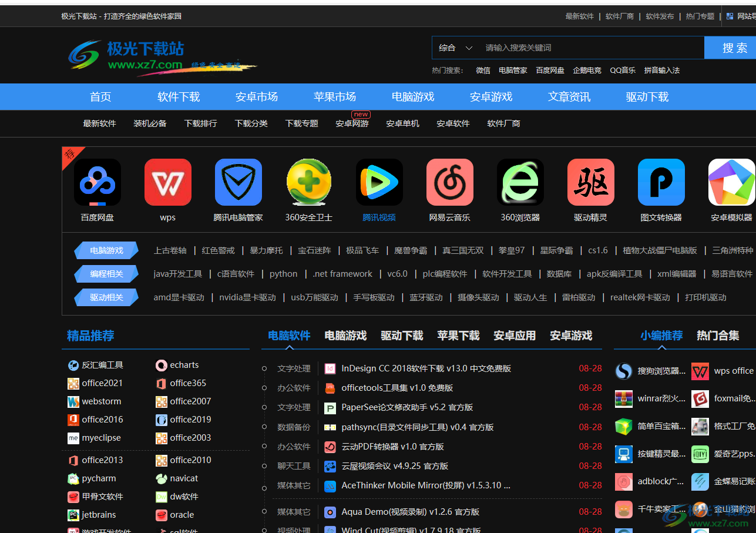756x533 pixels.
Task: Click the 编程相关 blue category tag
Action: [106, 274]
